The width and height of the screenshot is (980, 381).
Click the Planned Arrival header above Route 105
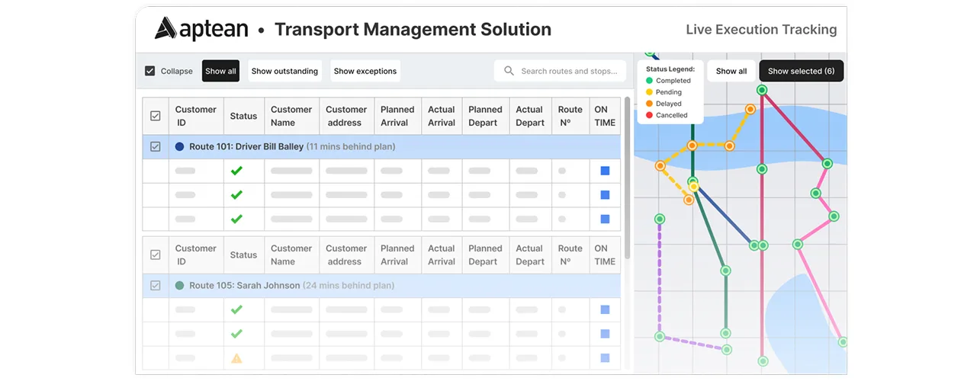click(x=397, y=255)
